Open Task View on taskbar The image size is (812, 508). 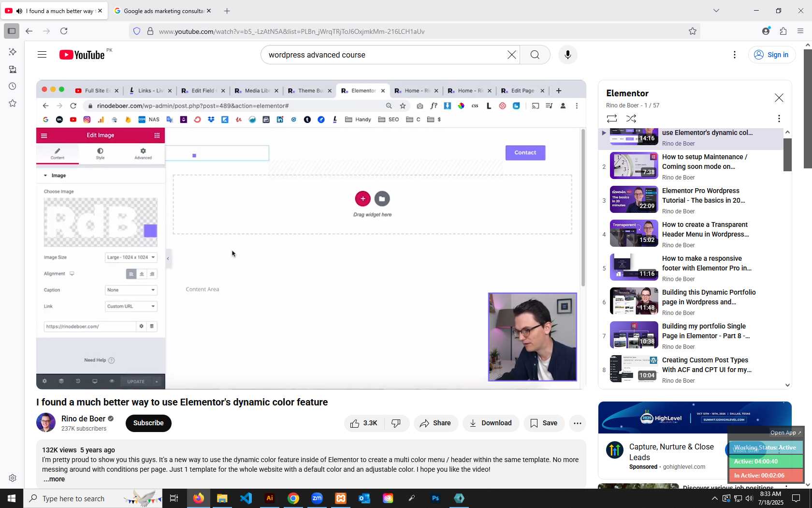pyautogui.click(x=174, y=498)
